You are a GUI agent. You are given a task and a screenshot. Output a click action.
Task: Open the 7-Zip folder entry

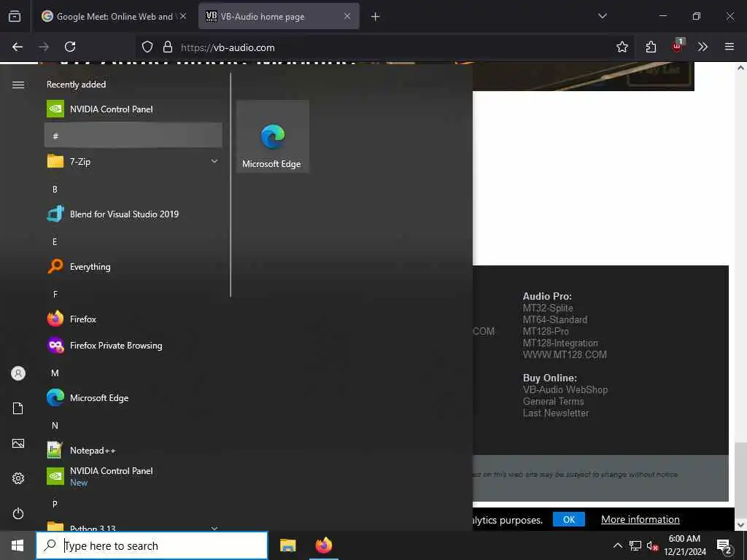tap(133, 161)
